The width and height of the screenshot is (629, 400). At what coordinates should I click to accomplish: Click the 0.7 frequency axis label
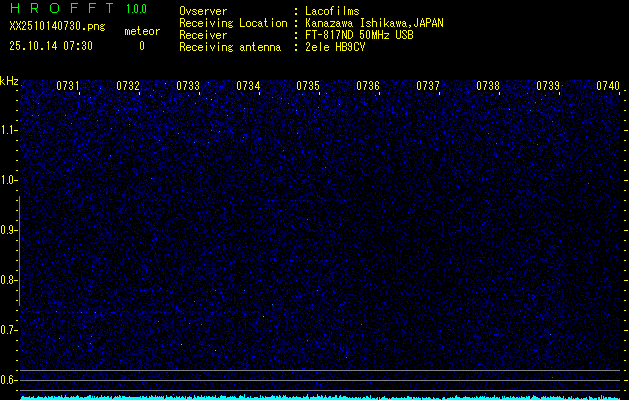click(x=9, y=329)
